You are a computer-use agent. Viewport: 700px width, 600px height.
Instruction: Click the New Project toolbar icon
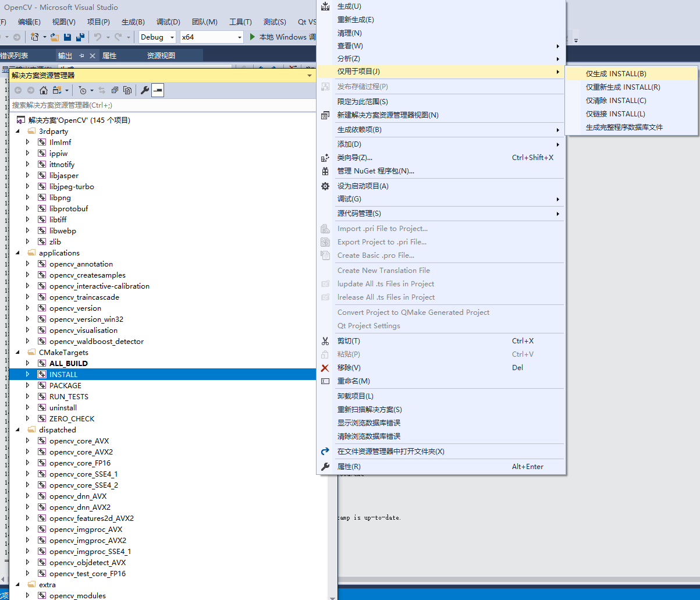[35, 37]
